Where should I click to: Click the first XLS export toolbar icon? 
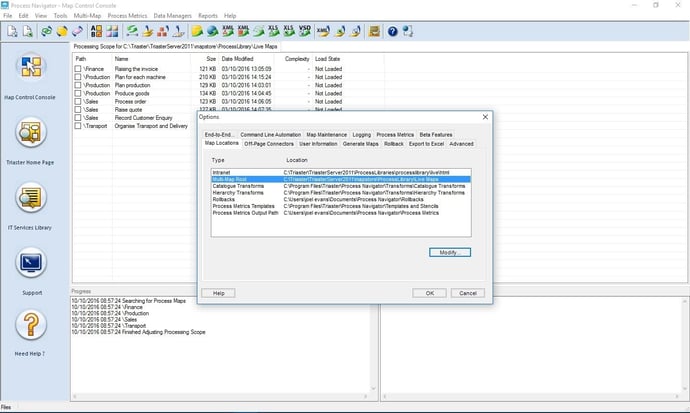tap(273, 31)
